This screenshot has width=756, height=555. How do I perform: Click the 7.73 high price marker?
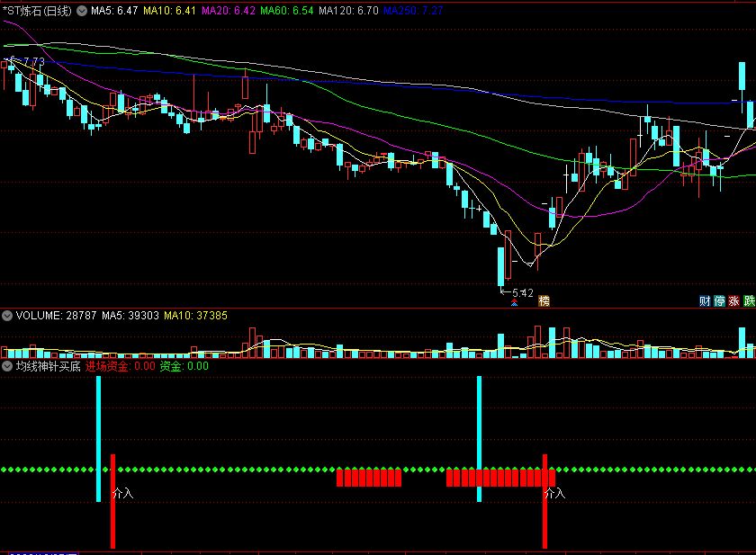point(34,62)
